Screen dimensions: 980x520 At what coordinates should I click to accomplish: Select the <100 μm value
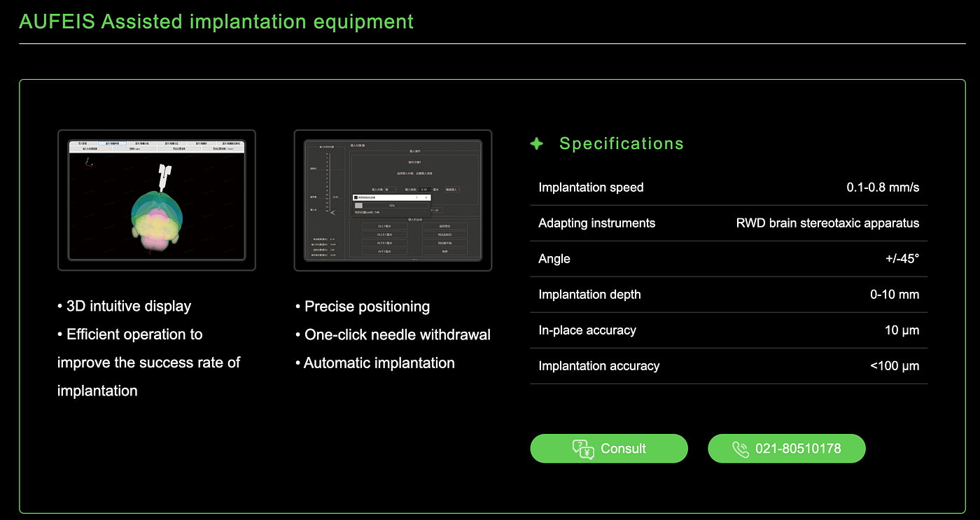895,366
